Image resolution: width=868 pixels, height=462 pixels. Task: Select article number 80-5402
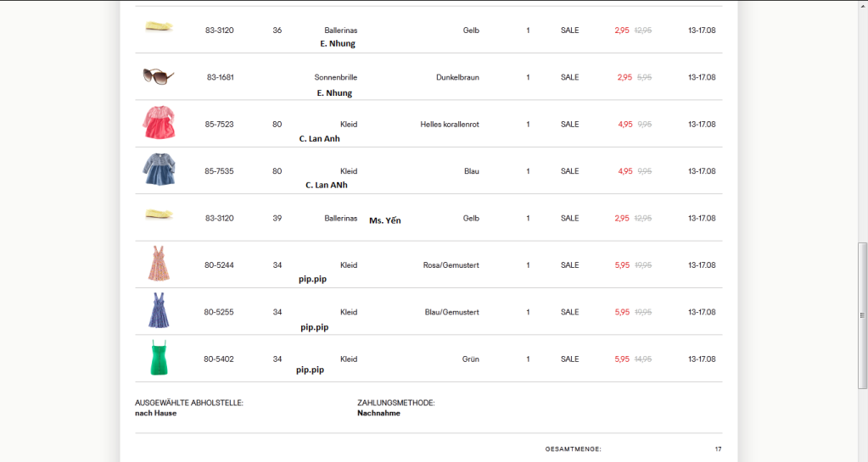tap(219, 359)
